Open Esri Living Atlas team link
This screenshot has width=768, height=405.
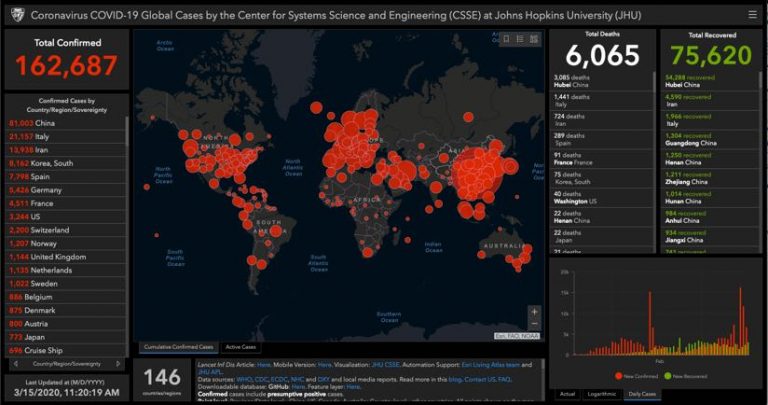(491, 365)
